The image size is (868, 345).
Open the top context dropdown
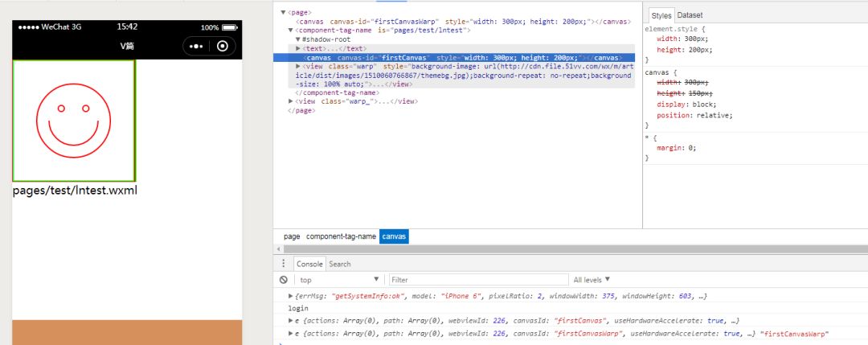(339, 280)
